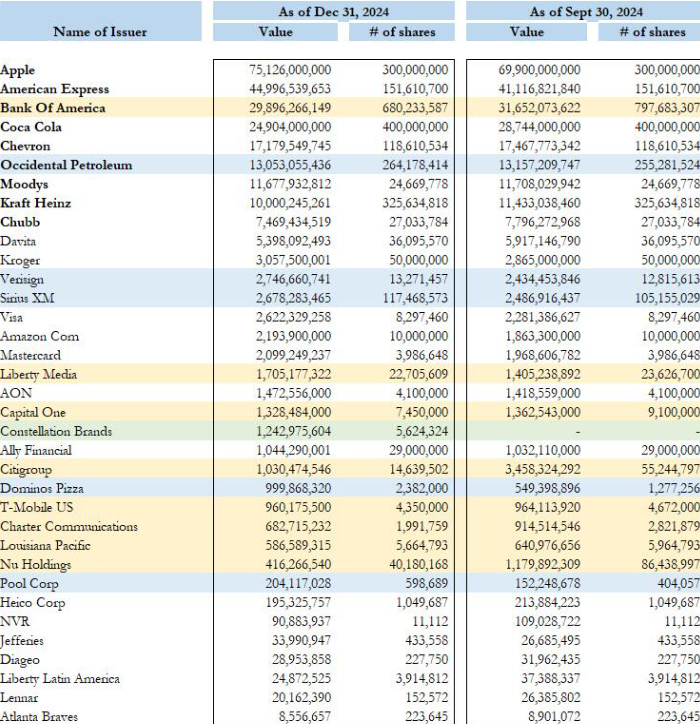This screenshot has height=724, width=700.
Task: Select the Apple issuer name cell
Action: pos(17,70)
